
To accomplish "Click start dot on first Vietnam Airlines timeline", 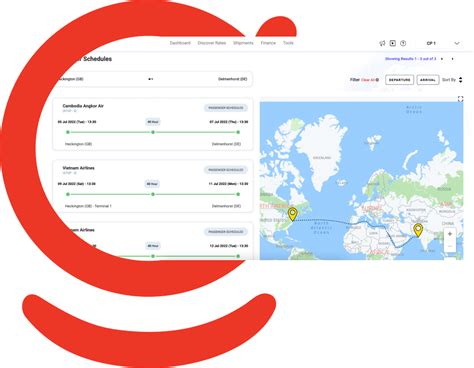I will tap(68, 194).
